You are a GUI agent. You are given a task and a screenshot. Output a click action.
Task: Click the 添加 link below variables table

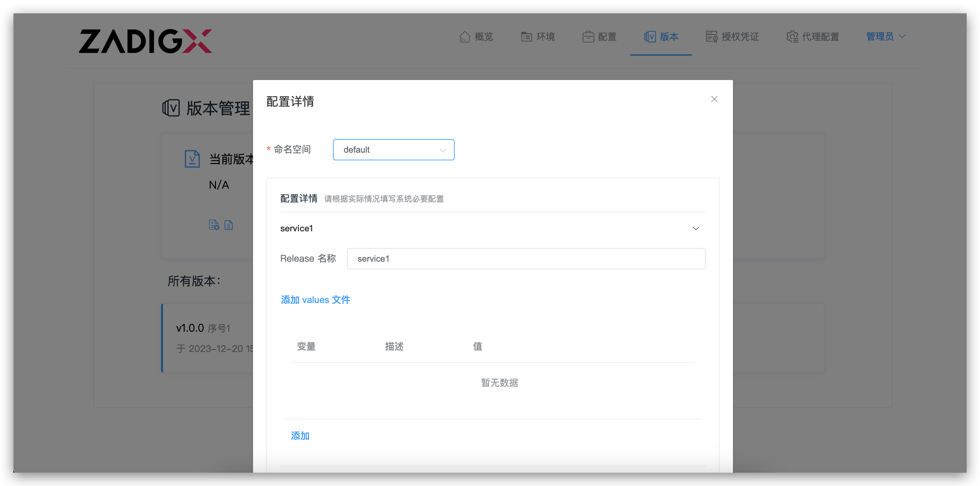[300, 436]
